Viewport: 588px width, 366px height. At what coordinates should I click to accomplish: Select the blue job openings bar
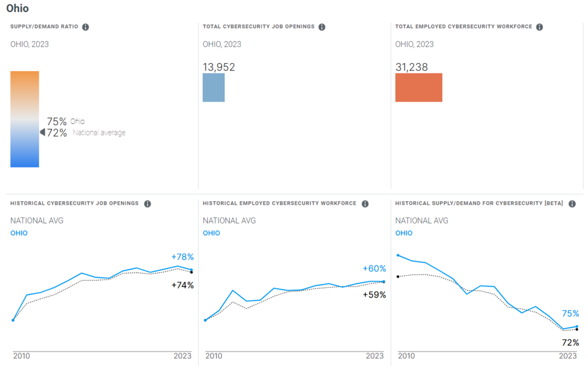point(214,87)
